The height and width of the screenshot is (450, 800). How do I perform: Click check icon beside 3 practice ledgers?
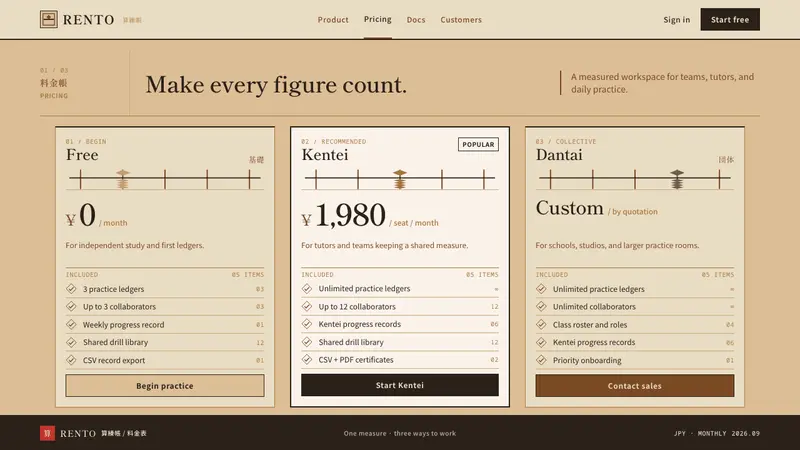click(x=71, y=289)
